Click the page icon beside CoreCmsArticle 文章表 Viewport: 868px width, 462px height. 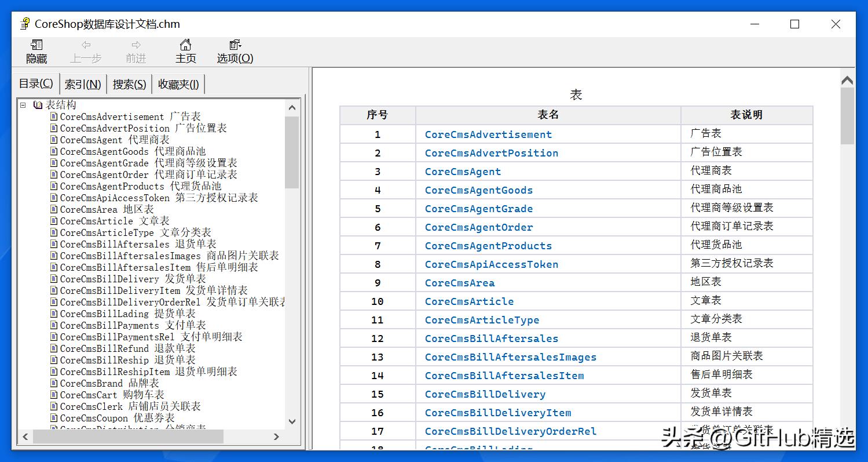tap(54, 221)
